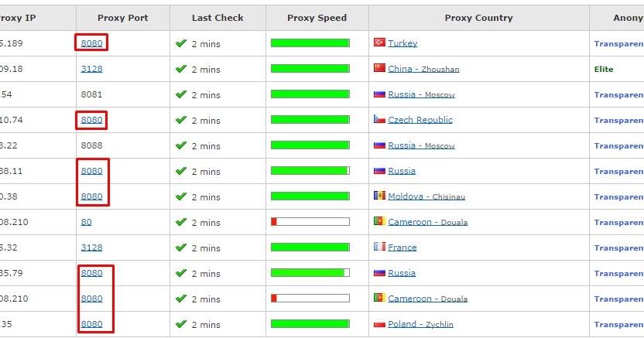644x338 pixels.
Task: Click the green checkmark in Turkey row
Action: click(x=181, y=43)
